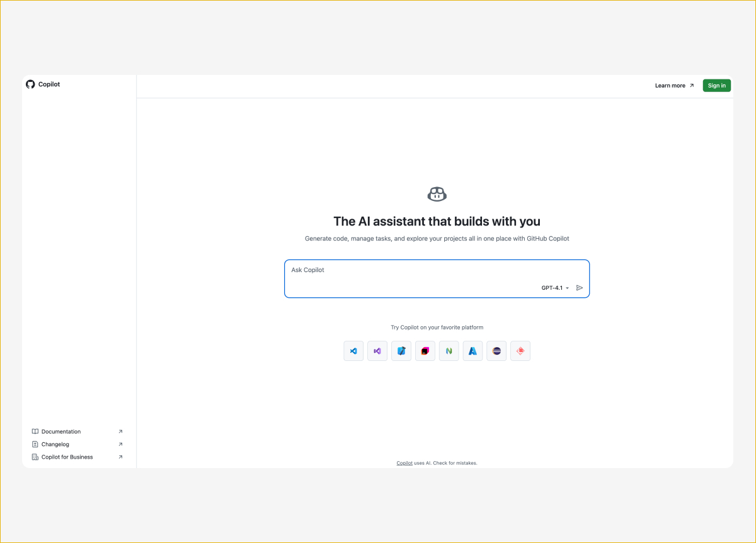Select the Eclipse IDE icon

tap(496, 351)
